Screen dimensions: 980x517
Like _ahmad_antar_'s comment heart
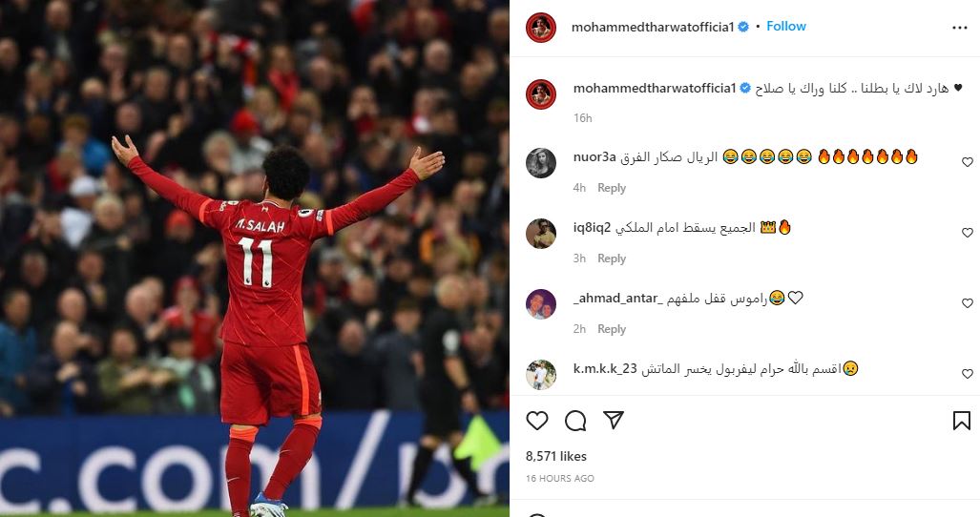click(x=967, y=303)
